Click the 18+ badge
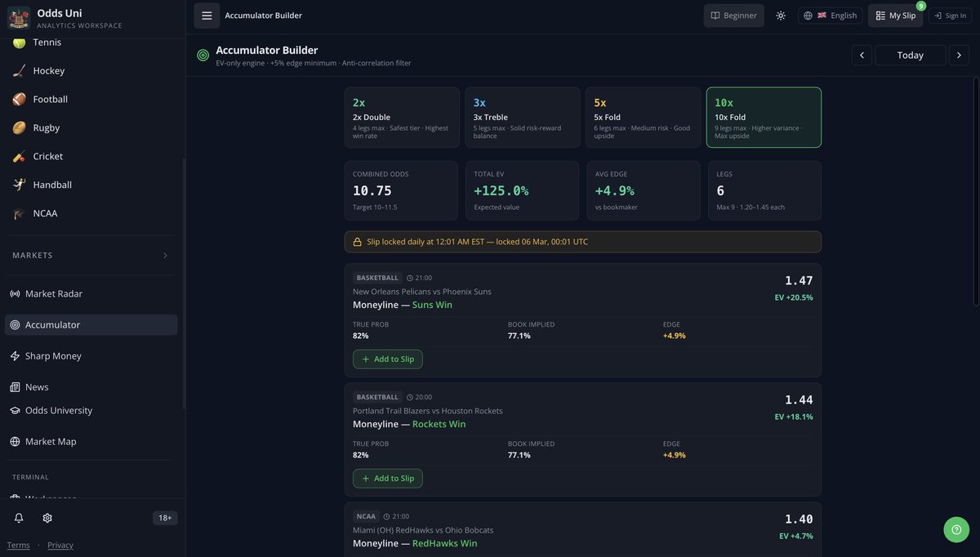This screenshot has width=980, height=557. click(165, 518)
